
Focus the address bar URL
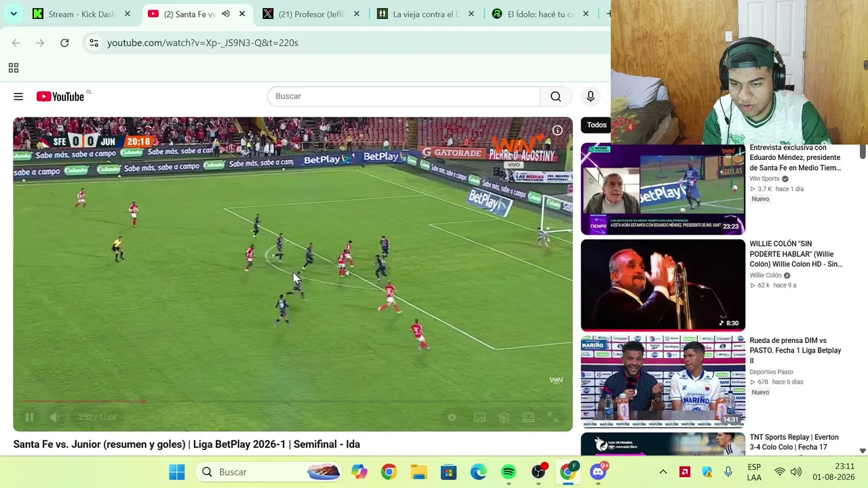203,43
